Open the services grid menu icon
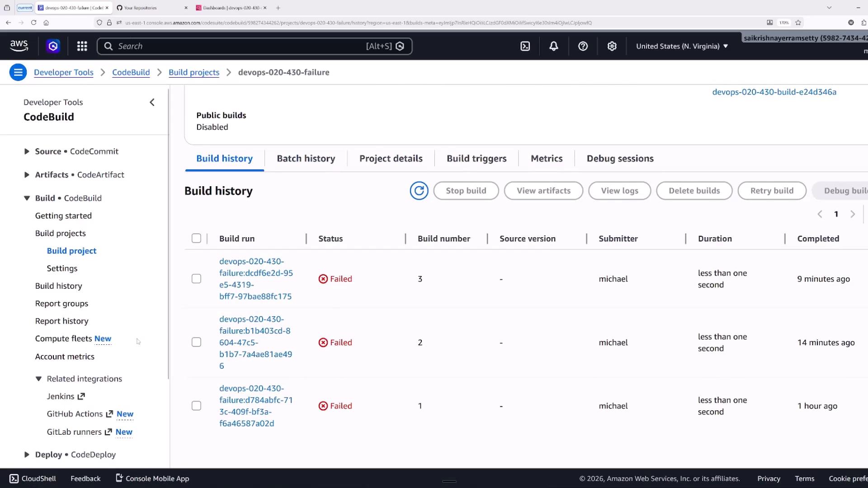The height and width of the screenshot is (488, 868). click(x=82, y=46)
